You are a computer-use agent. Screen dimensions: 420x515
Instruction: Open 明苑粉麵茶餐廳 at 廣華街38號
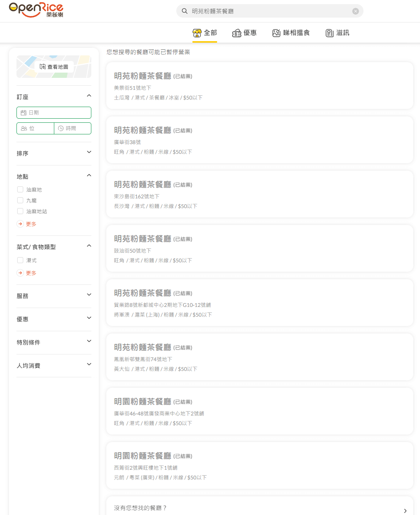pos(260,140)
